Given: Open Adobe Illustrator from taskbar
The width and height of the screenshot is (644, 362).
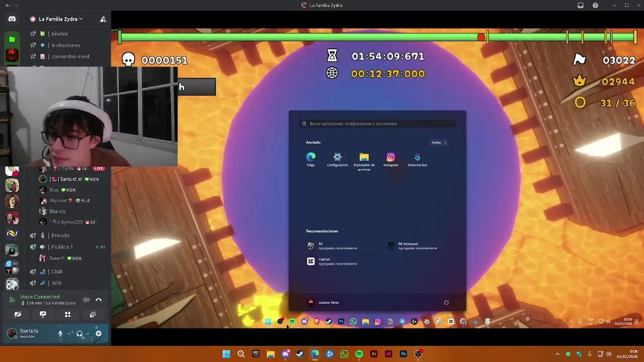Looking at the screenshot, I should click(x=374, y=354).
